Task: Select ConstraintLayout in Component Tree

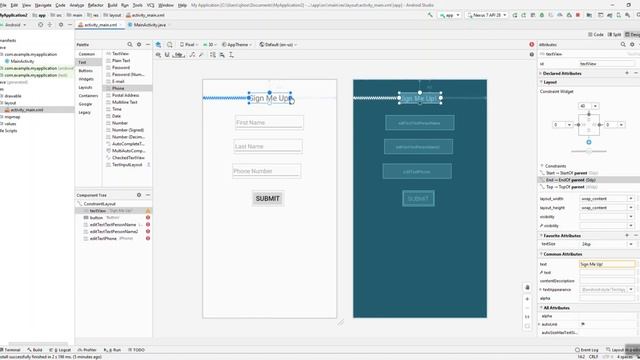Action: [x=99, y=204]
